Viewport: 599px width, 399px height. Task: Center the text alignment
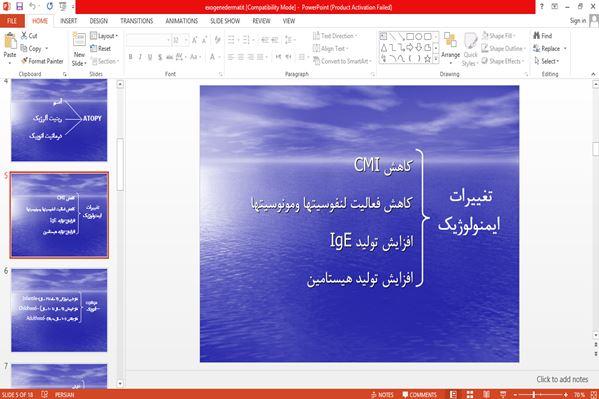coord(241,57)
